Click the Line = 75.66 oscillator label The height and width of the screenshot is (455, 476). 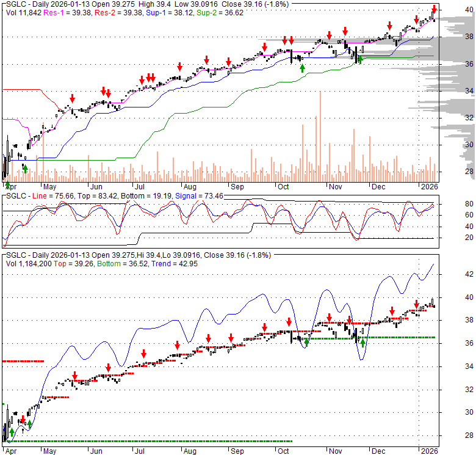tap(53, 196)
